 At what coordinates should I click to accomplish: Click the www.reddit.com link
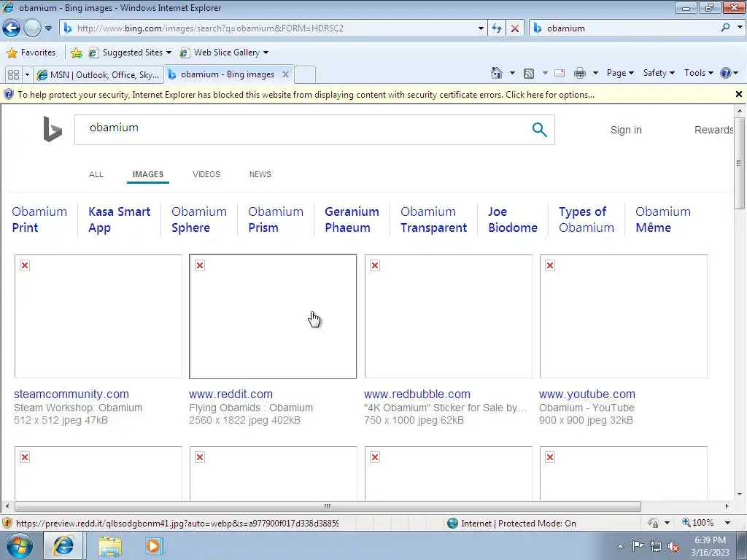pyautogui.click(x=231, y=394)
